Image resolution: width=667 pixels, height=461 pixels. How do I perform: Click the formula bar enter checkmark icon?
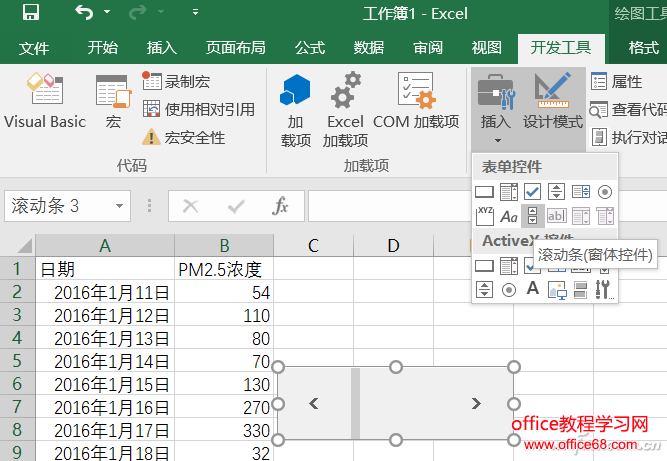[236, 207]
